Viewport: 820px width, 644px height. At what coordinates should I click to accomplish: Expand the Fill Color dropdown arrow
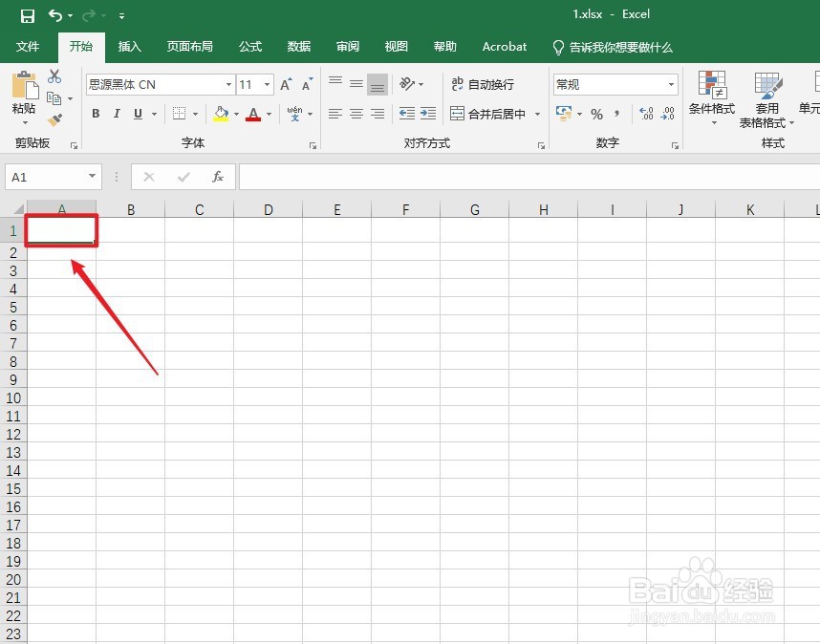pyautogui.click(x=236, y=114)
